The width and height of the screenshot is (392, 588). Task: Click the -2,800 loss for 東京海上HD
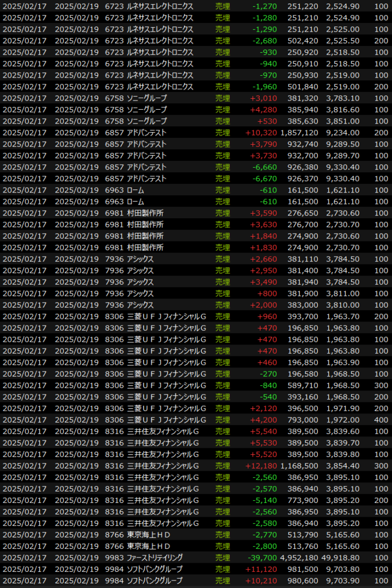264,546
